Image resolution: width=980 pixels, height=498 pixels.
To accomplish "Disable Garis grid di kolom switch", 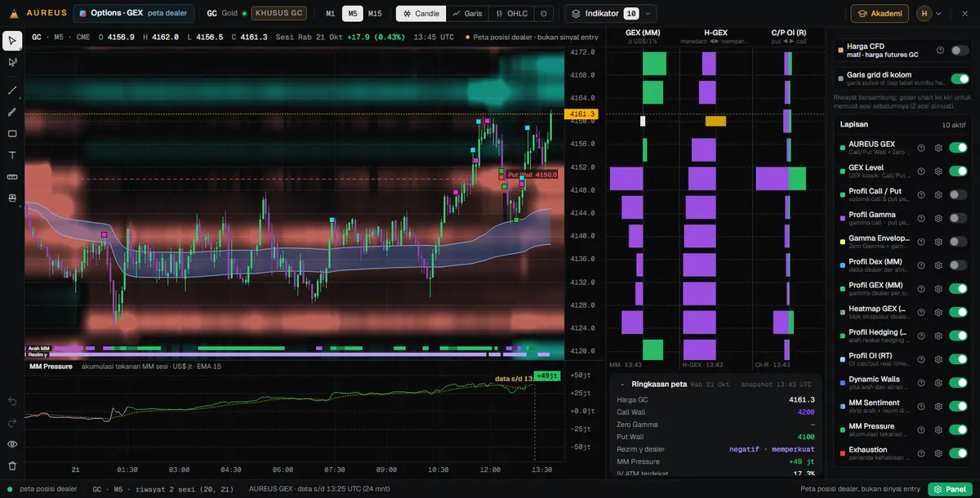I will pos(960,78).
